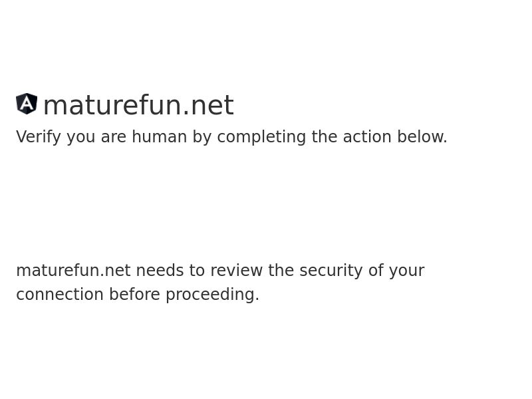Click 'below.' at the end of the instruction
Viewport: 532px width, 399px height.
[x=422, y=137]
